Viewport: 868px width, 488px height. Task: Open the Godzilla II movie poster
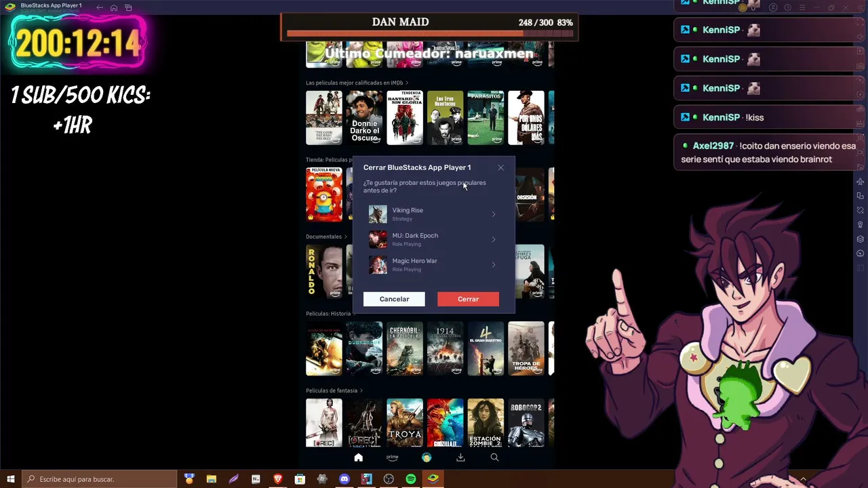click(446, 423)
